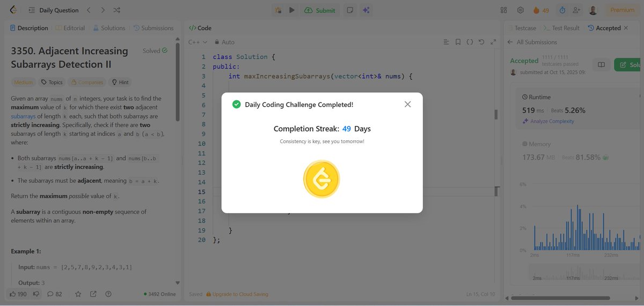The image size is (644, 306).
Task: Start the timer stopwatch icon
Action: click(562, 10)
